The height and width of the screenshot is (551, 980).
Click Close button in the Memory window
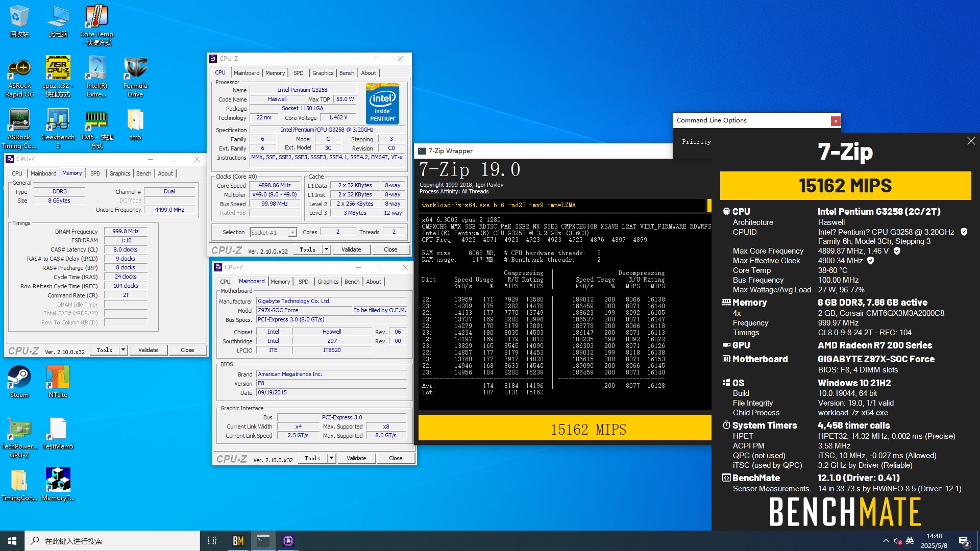(187, 350)
